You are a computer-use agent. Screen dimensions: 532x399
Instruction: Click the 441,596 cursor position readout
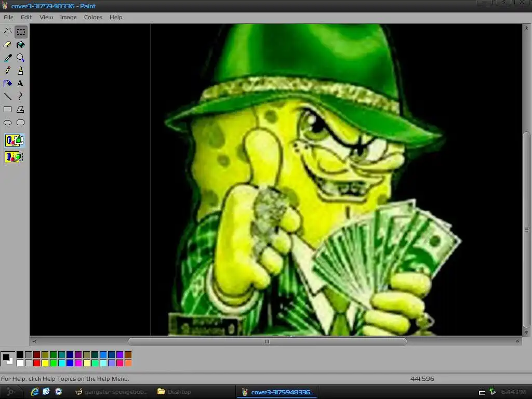(x=422, y=379)
